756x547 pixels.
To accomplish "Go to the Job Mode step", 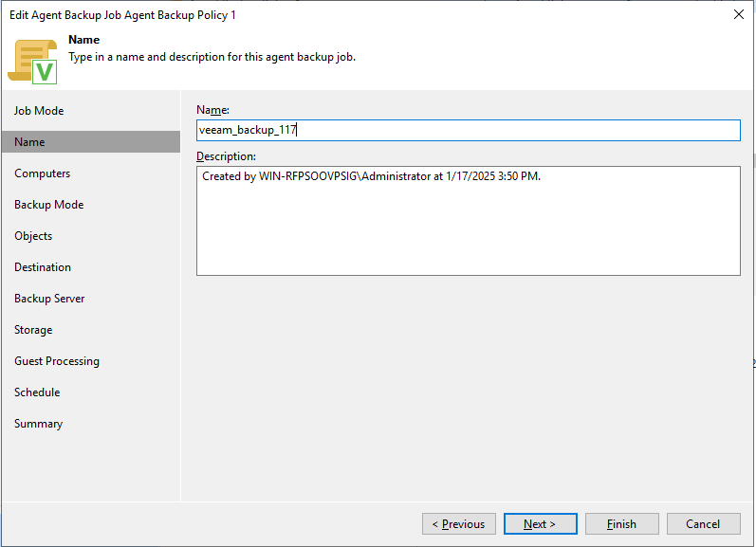I will (x=39, y=111).
